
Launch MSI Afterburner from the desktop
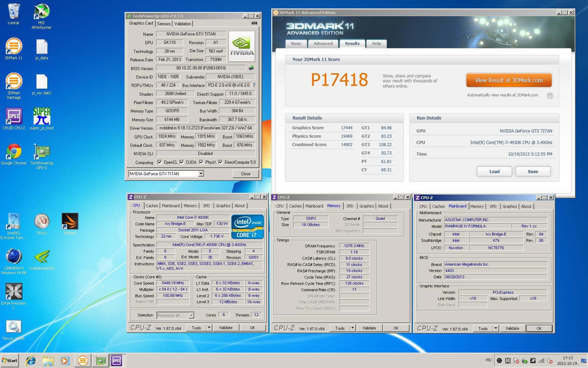click(41, 16)
